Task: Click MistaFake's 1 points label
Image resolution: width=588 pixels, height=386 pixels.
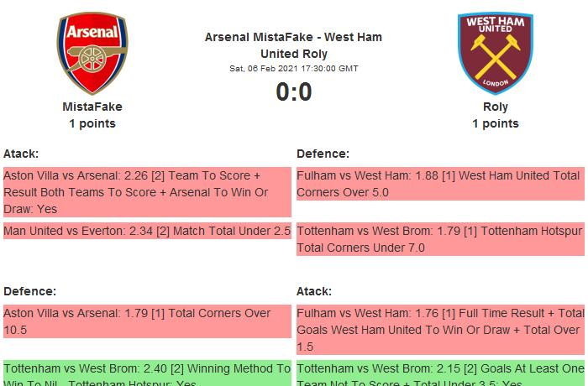Action: tap(92, 123)
